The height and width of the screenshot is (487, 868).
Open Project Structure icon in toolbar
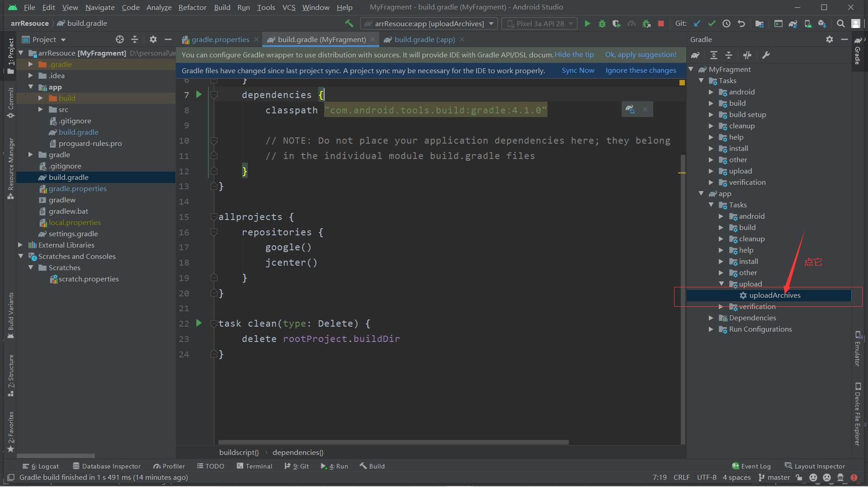(x=759, y=23)
